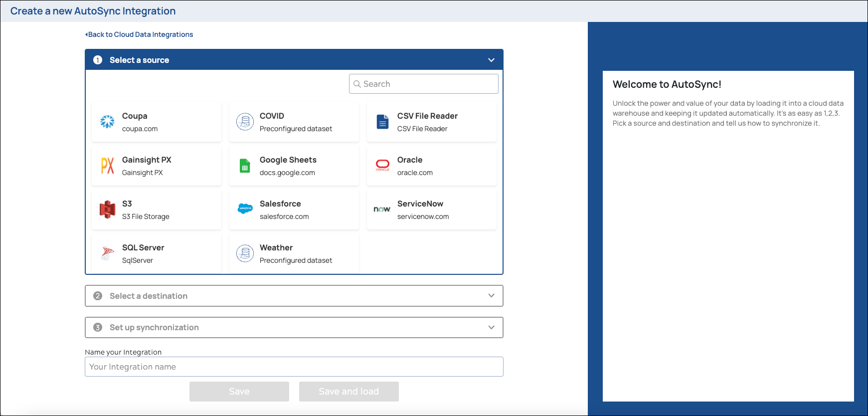Click the Select a source step header
Viewport: 868px width, 416px height.
pyautogui.click(x=140, y=60)
